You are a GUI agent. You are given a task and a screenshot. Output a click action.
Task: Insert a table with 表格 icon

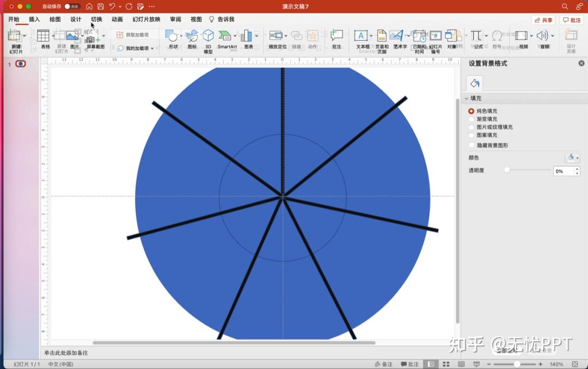coord(43,36)
